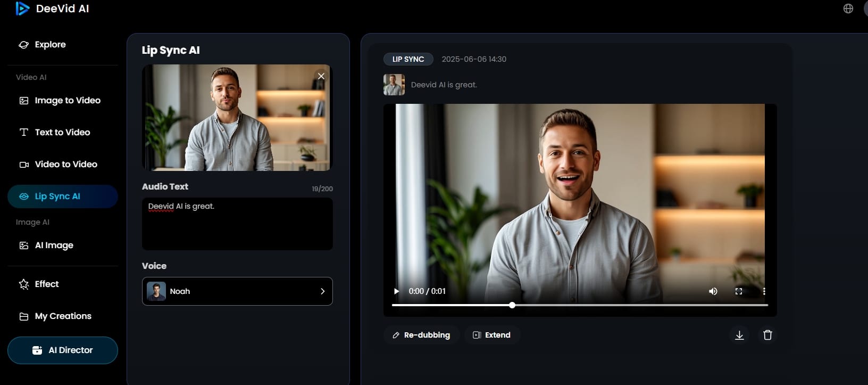Play the lip sync video
Screen dimensions: 868x385
click(x=396, y=291)
